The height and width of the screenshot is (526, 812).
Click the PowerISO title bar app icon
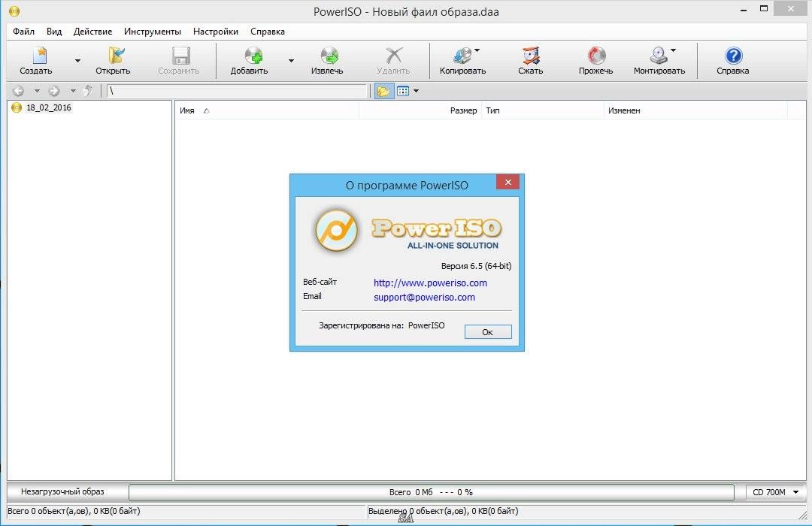click(x=14, y=10)
